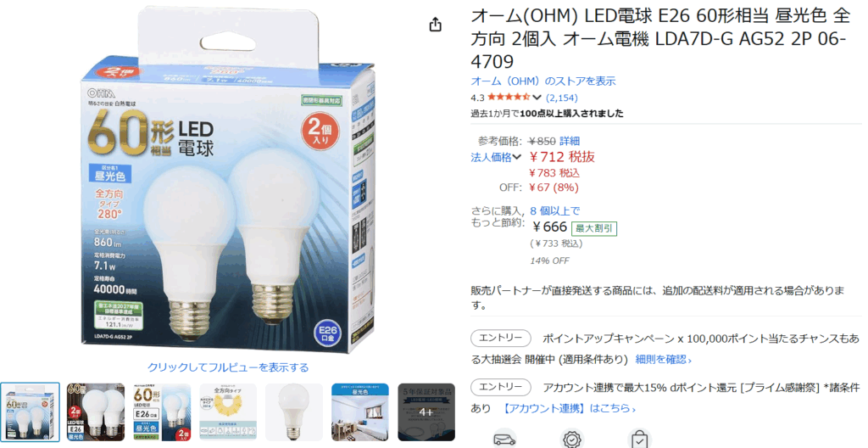The image size is (868, 448).
Task: Click the second エントリー button for dポイント
Action: (x=500, y=387)
